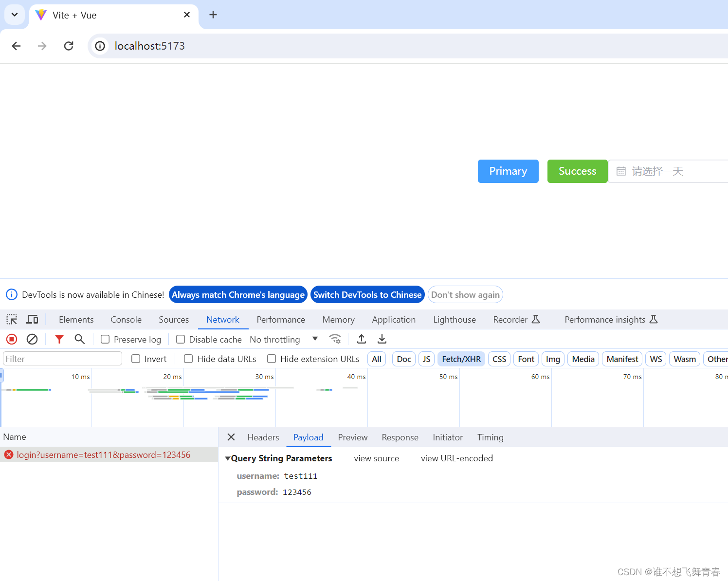Switch to the Elements panel
Image resolution: width=728 pixels, height=581 pixels.
76,319
